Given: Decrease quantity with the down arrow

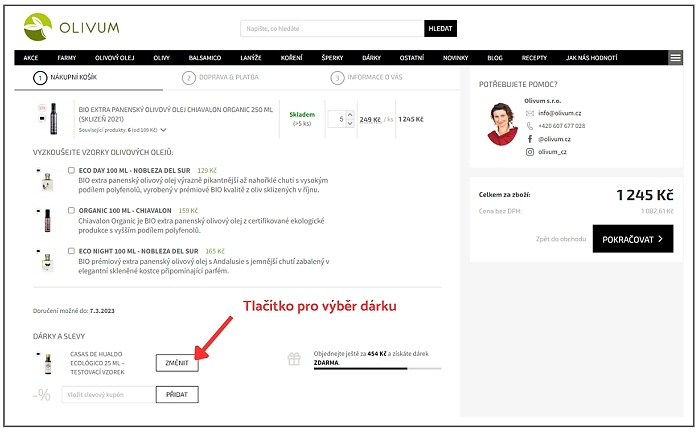Looking at the screenshot, I should tap(350, 123).
